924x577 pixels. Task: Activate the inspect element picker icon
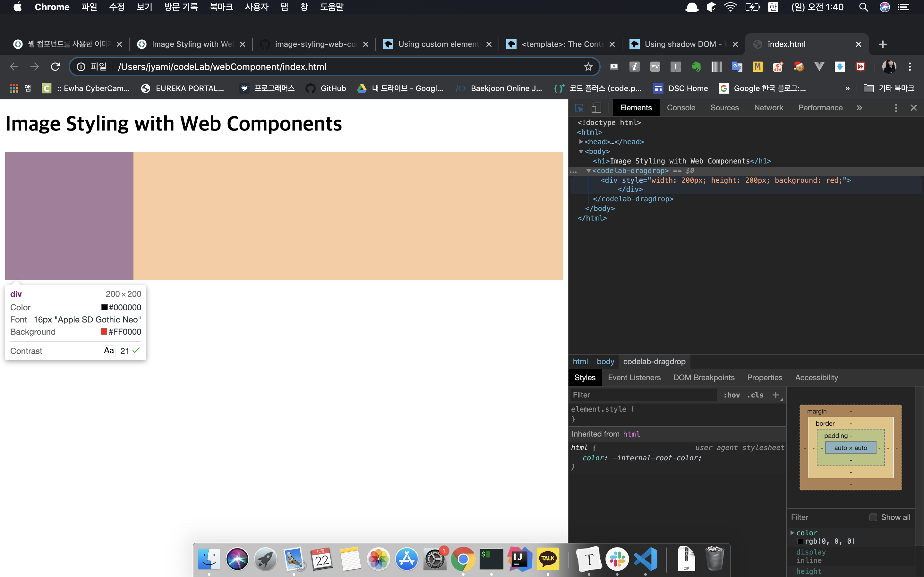point(579,108)
